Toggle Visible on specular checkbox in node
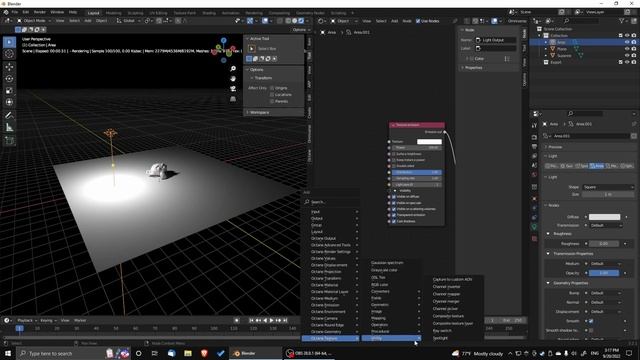640x360 pixels. pyautogui.click(x=394, y=203)
